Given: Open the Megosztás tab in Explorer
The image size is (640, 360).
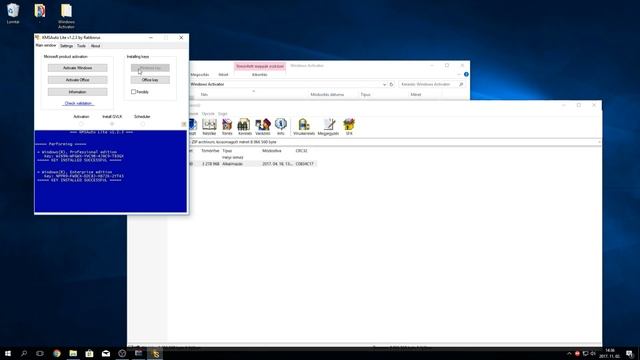Looking at the screenshot, I should tap(200, 75).
